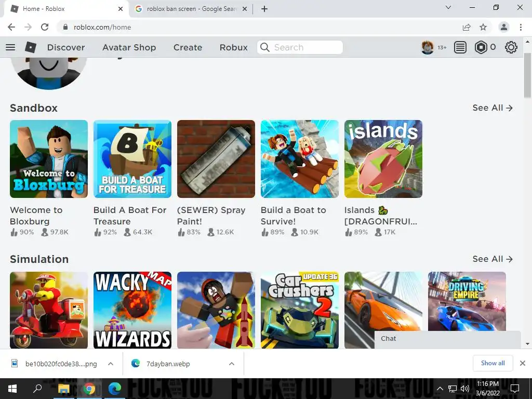Click the Roblox logo icon in navbar
This screenshot has width=532, height=399.
[x=31, y=47]
